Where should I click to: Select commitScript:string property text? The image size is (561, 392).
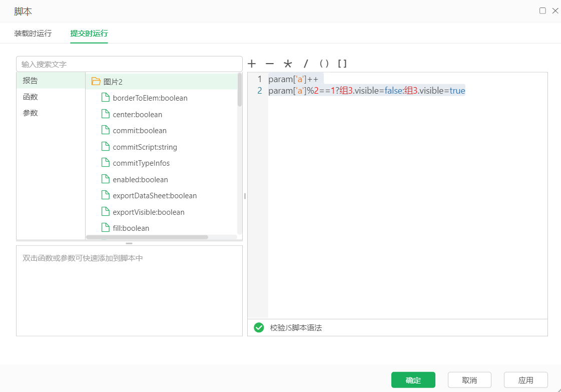click(145, 147)
